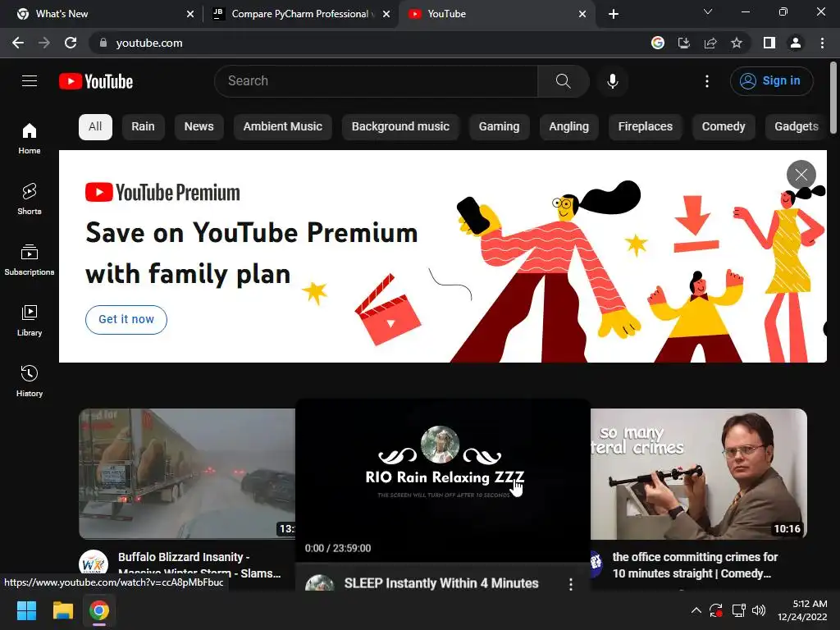The width and height of the screenshot is (840, 630).
Task: Select the Gadgets filter chip
Action: point(796,127)
